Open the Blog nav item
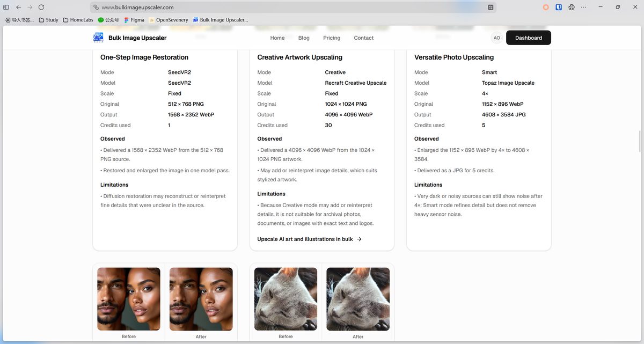This screenshot has width=644, height=344. [x=304, y=38]
